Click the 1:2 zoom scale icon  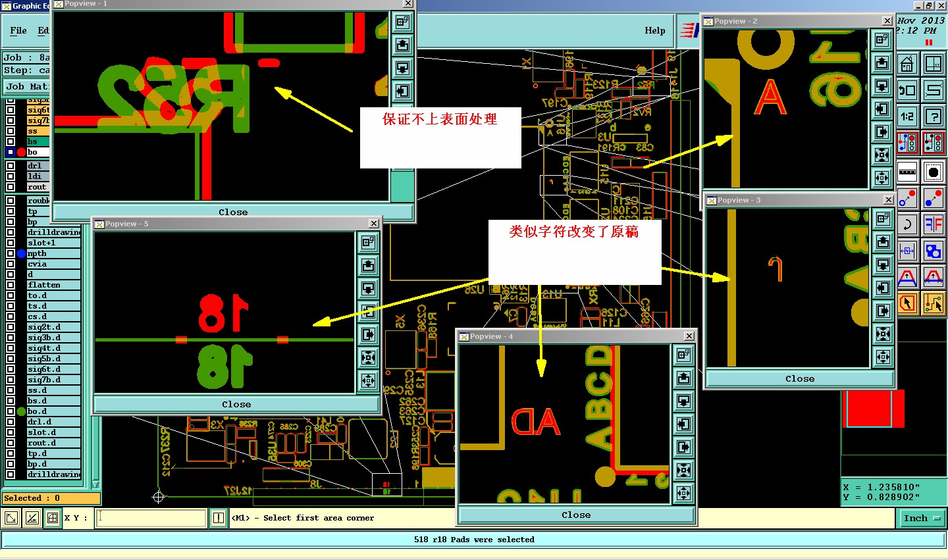(907, 116)
